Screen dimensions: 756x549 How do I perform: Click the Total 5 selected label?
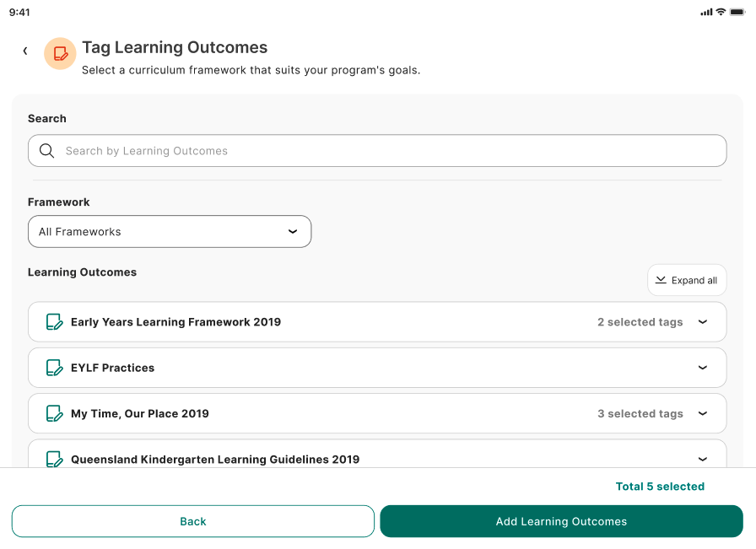[660, 487]
